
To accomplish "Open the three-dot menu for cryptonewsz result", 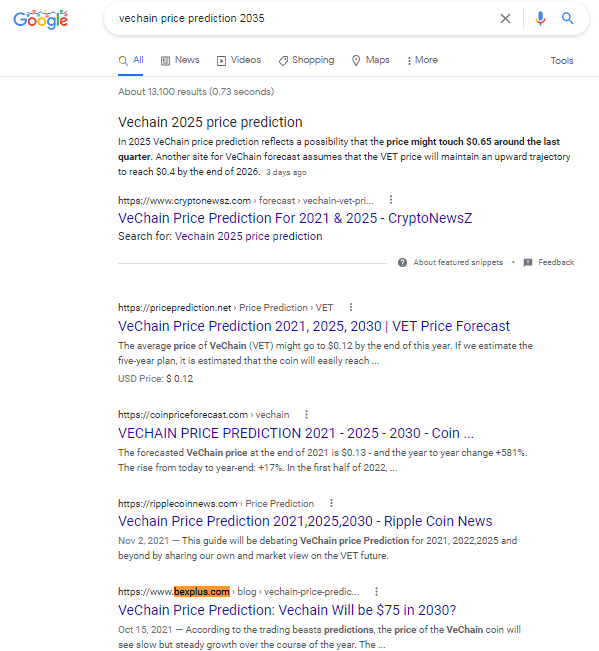I will pos(391,200).
